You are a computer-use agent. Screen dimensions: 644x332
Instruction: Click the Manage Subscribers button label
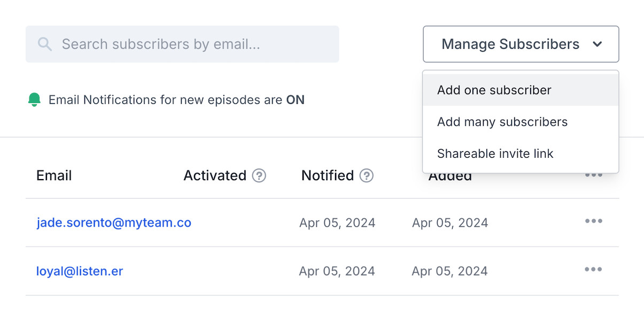click(510, 44)
